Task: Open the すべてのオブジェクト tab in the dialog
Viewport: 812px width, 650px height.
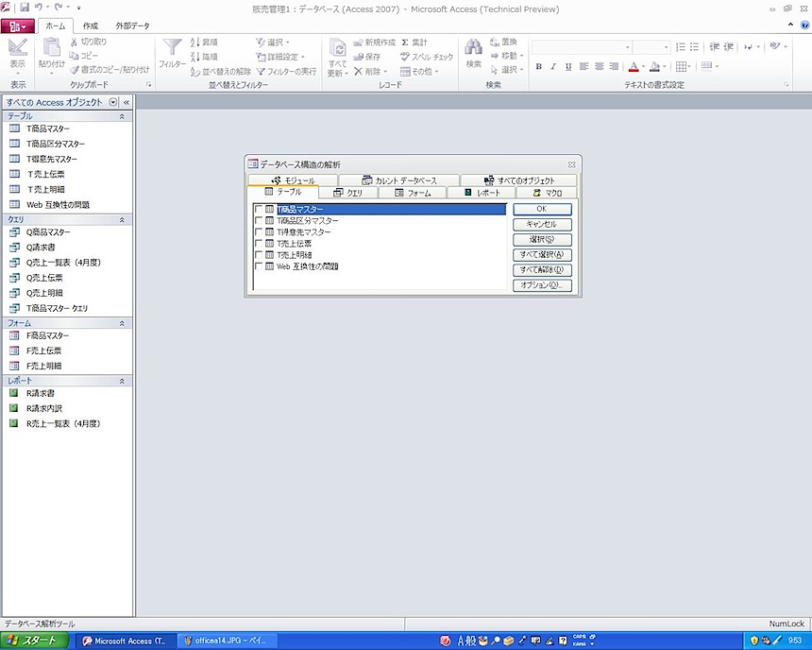Action: [519, 180]
